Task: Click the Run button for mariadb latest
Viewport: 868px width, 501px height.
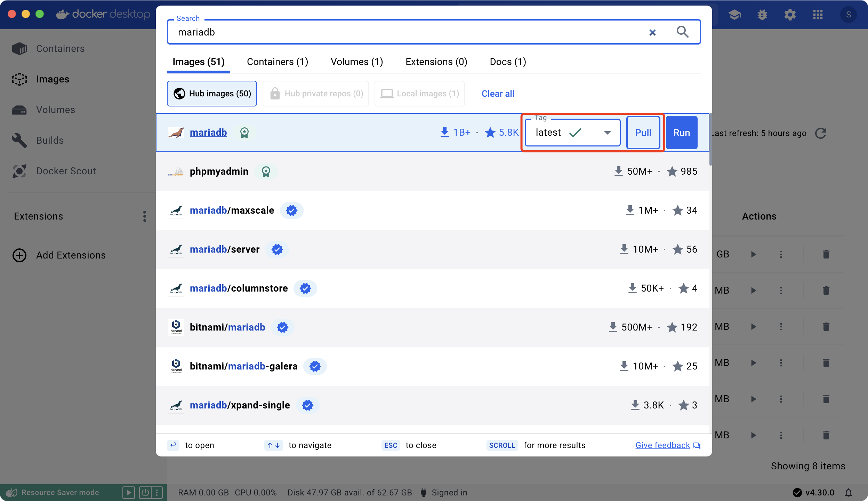Action: click(681, 133)
